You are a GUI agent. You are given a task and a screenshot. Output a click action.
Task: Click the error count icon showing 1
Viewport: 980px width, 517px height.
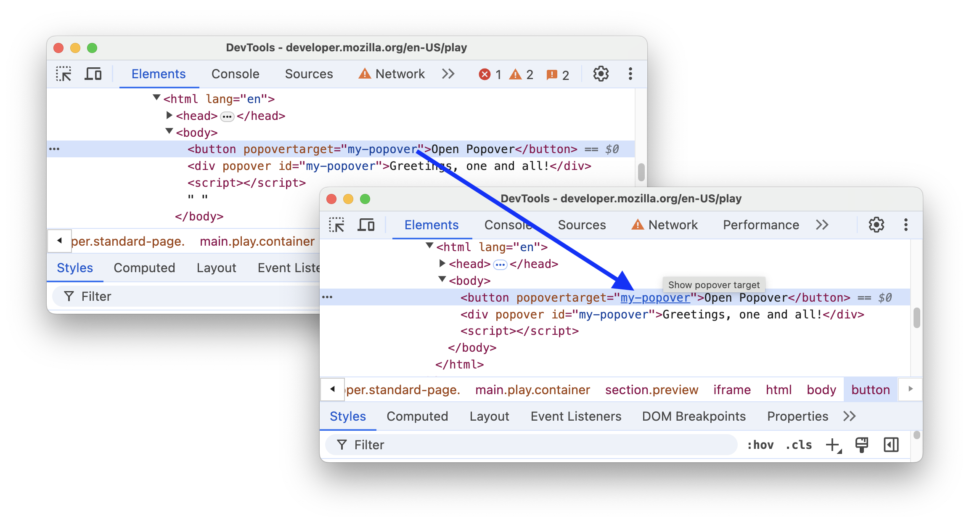click(484, 74)
